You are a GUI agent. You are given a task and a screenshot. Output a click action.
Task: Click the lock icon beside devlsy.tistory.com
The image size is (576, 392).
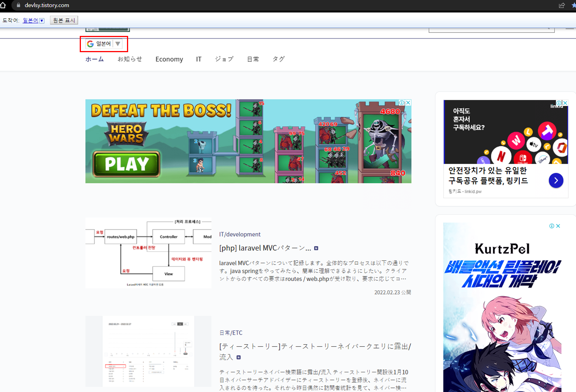(x=19, y=5)
